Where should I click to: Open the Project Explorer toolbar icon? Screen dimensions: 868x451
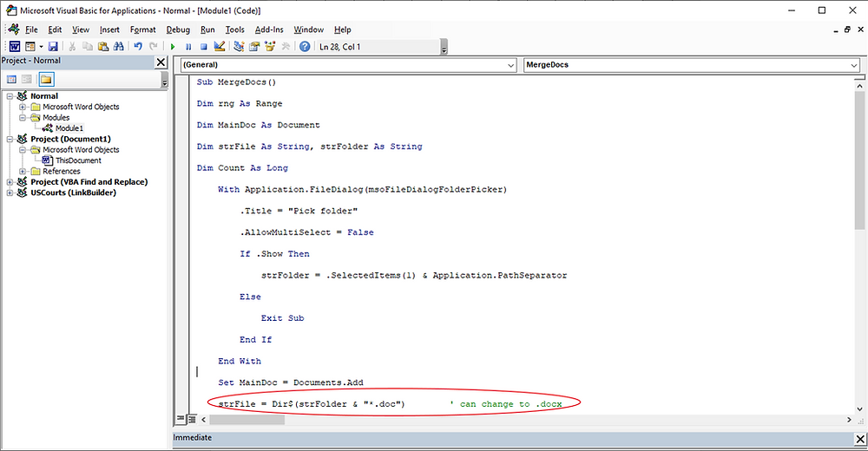239,47
